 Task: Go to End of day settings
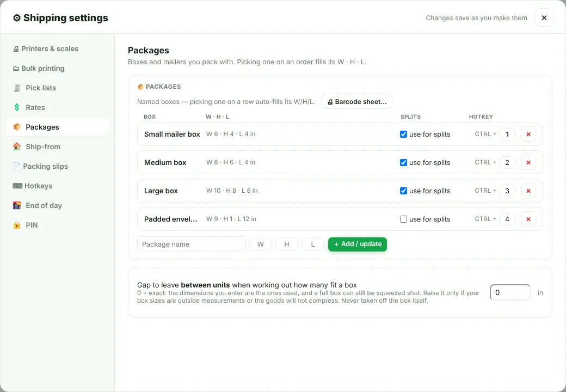(x=57, y=205)
